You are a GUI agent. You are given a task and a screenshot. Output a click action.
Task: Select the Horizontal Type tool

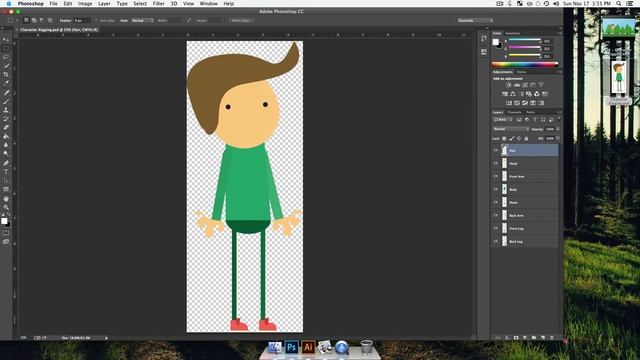pos(6,172)
